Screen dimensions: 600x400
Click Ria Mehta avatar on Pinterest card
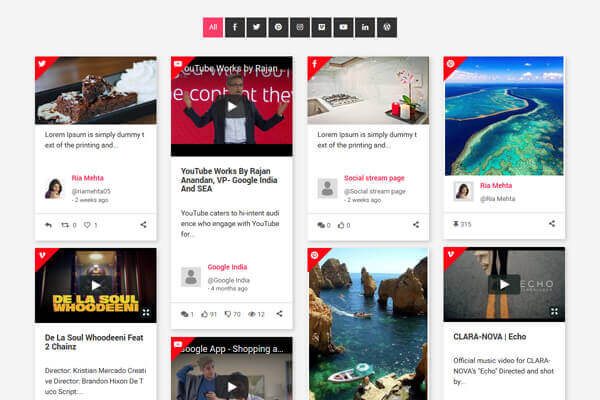coord(463,191)
